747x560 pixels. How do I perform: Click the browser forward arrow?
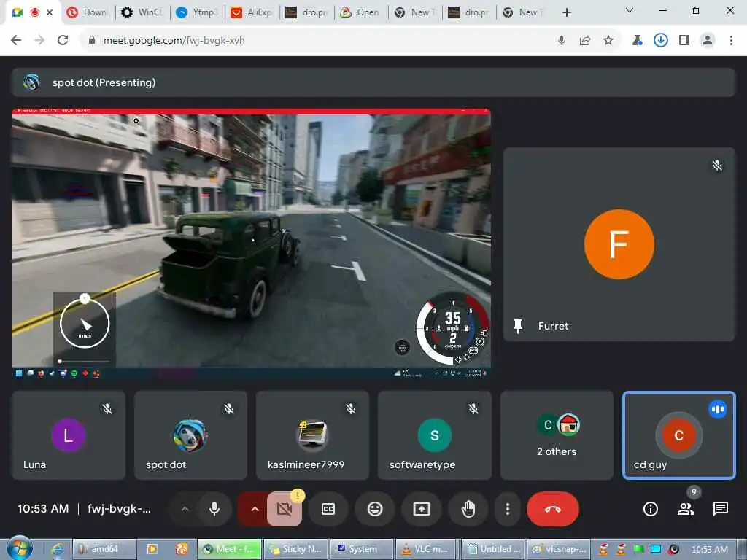click(39, 41)
